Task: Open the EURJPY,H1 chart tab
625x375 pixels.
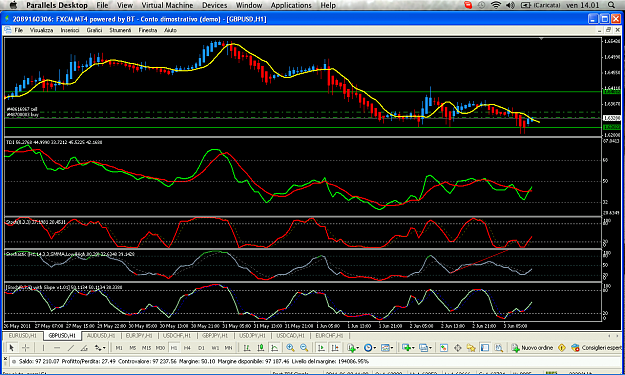Action: (139, 336)
